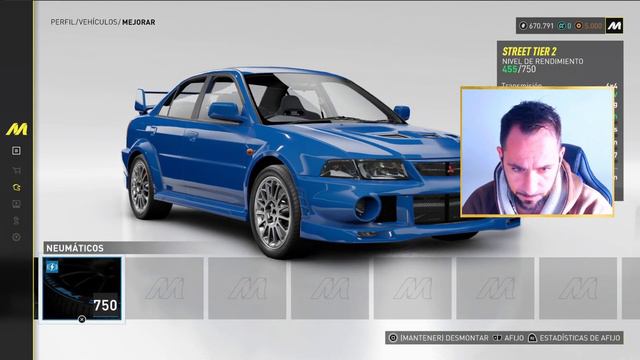Click the 5.000 orange currency amount

click(593, 26)
